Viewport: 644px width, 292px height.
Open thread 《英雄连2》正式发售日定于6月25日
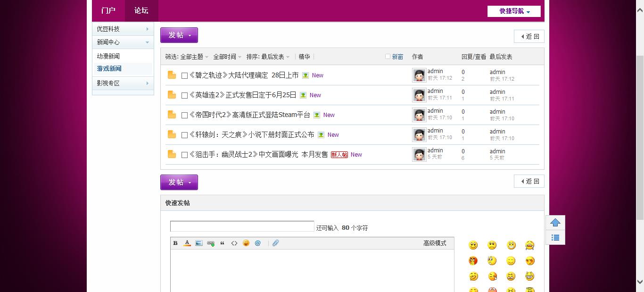(243, 95)
